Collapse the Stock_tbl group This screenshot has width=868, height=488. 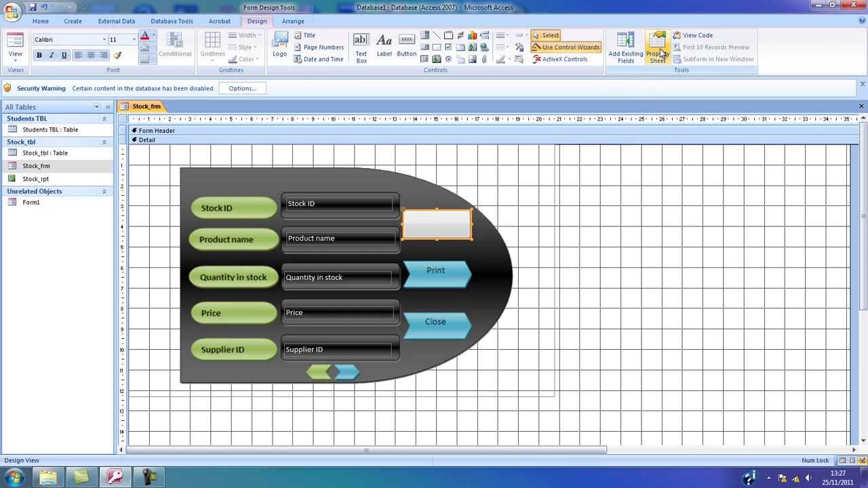pos(104,142)
